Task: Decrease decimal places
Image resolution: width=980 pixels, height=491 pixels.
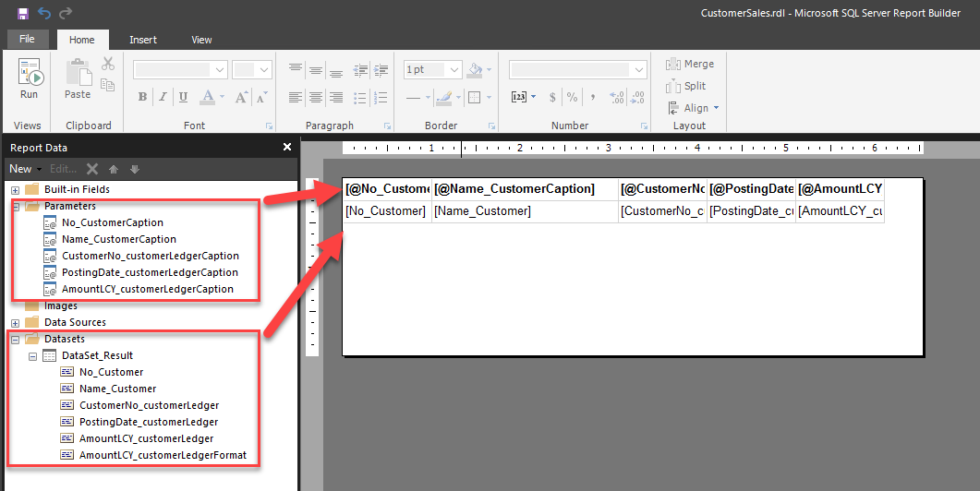Action: tap(637, 97)
